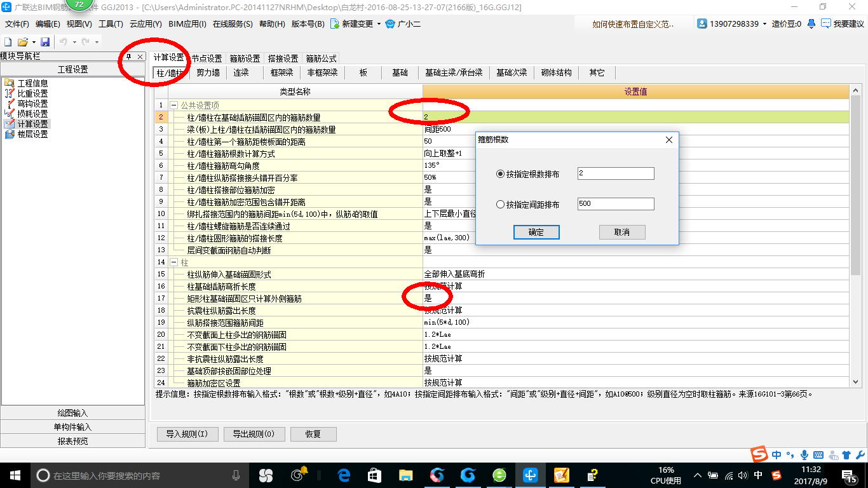The width and height of the screenshot is (868, 488).
Task: Select 按指定间距排布 radio button
Action: (x=501, y=205)
